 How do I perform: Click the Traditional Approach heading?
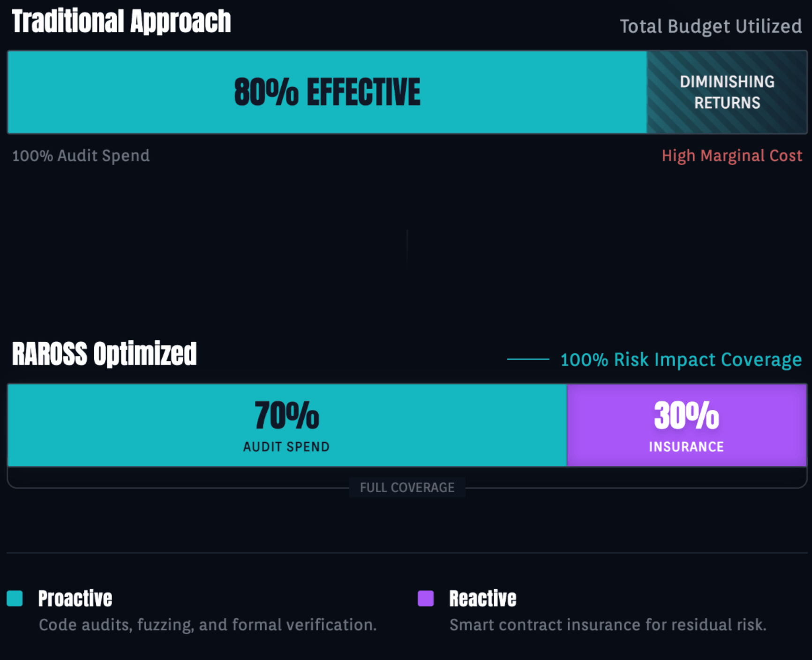[121, 22]
